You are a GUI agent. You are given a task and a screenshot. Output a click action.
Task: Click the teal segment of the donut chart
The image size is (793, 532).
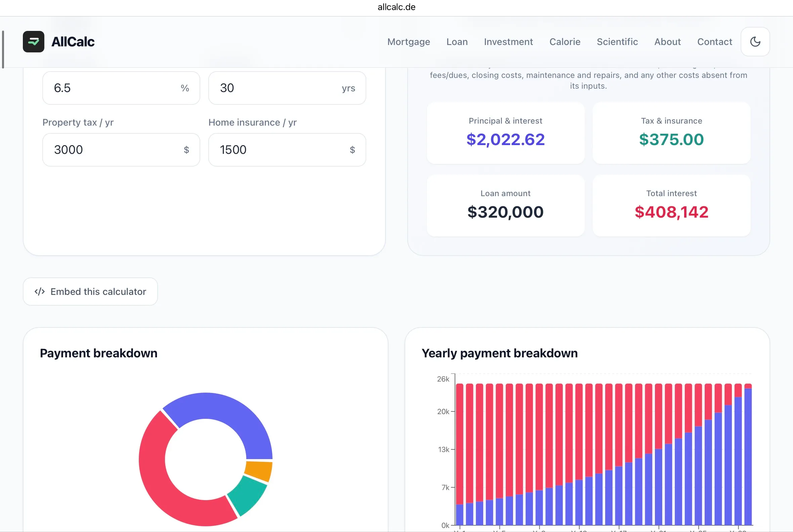pyautogui.click(x=249, y=495)
